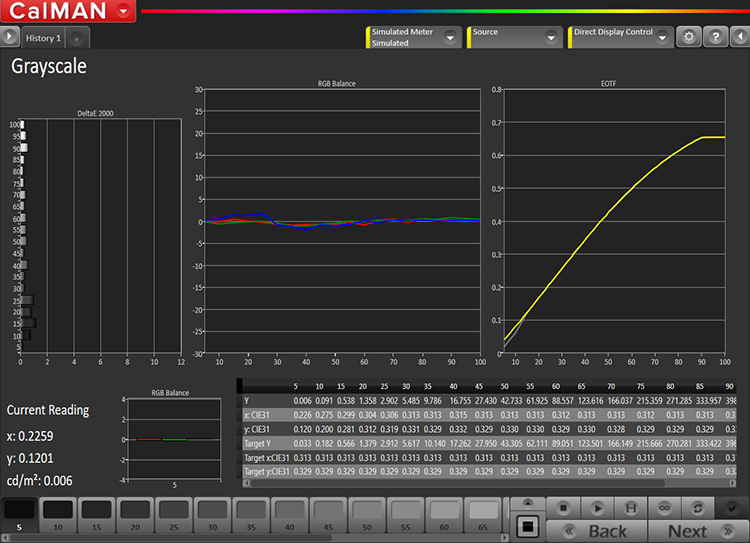This screenshot has height=543, width=750.
Task: Expand the Direct Display Control dropdown
Action: click(661, 37)
